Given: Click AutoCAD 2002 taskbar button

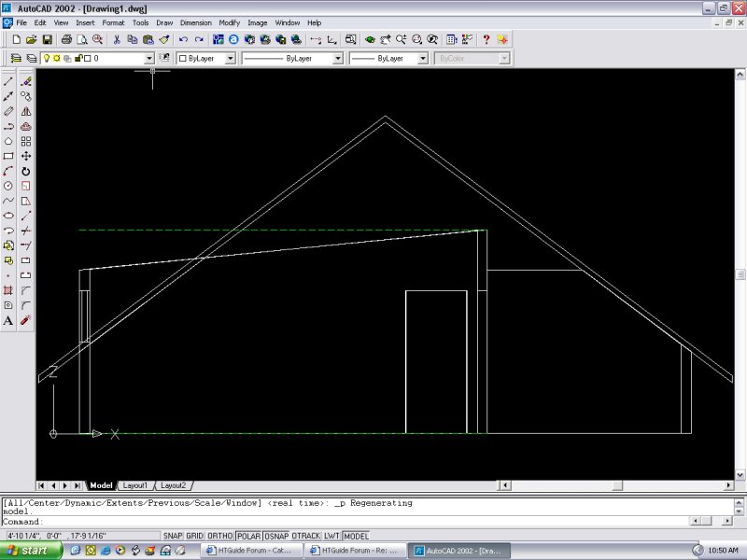Looking at the screenshot, I should 459,551.
